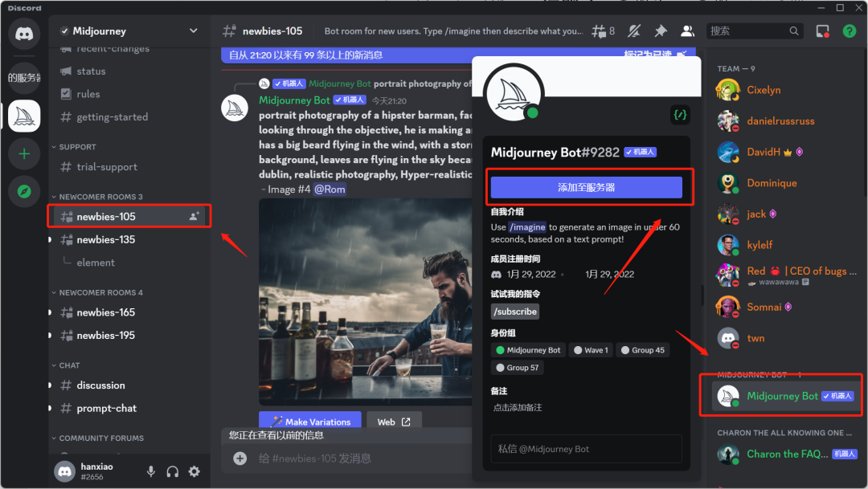The image size is (868, 489).
Task: Click Midjourney Bot avatar beside the message
Action: [x=235, y=108]
